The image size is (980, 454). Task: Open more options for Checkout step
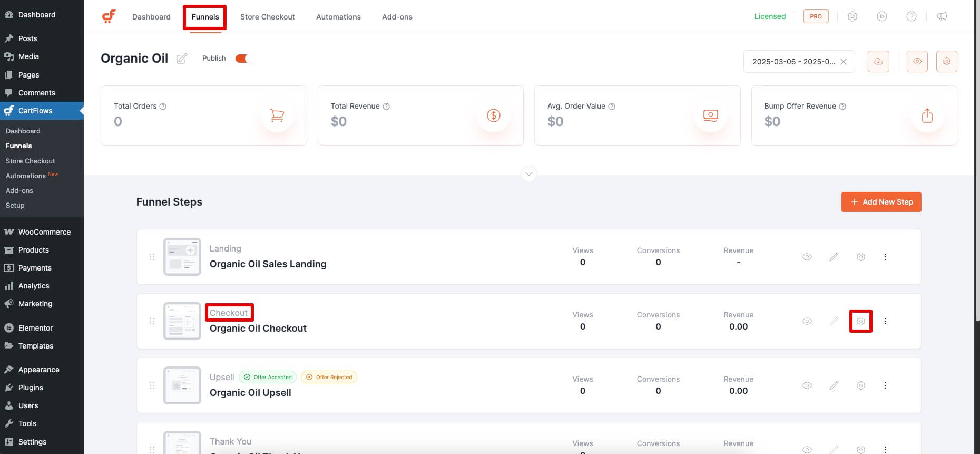click(885, 321)
